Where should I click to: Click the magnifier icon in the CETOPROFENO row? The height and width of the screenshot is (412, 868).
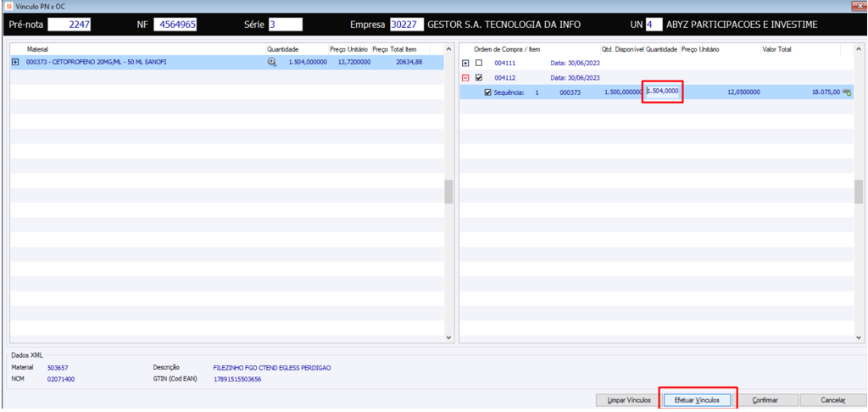(272, 62)
